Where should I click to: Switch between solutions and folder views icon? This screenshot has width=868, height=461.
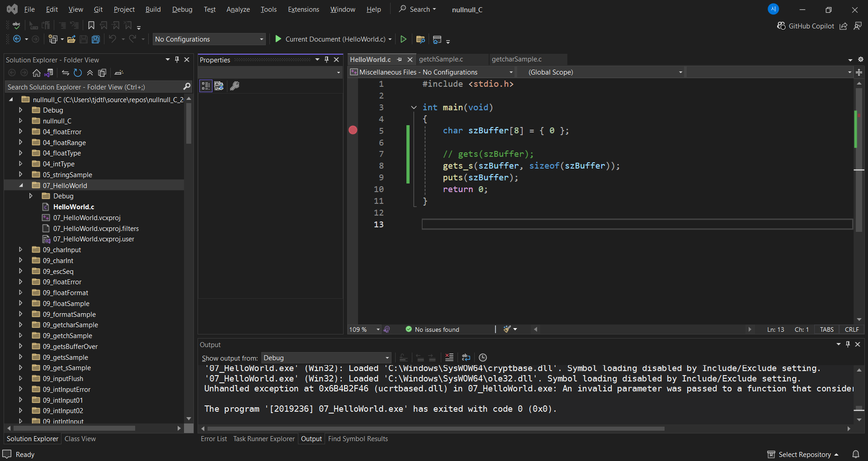[x=49, y=73]
